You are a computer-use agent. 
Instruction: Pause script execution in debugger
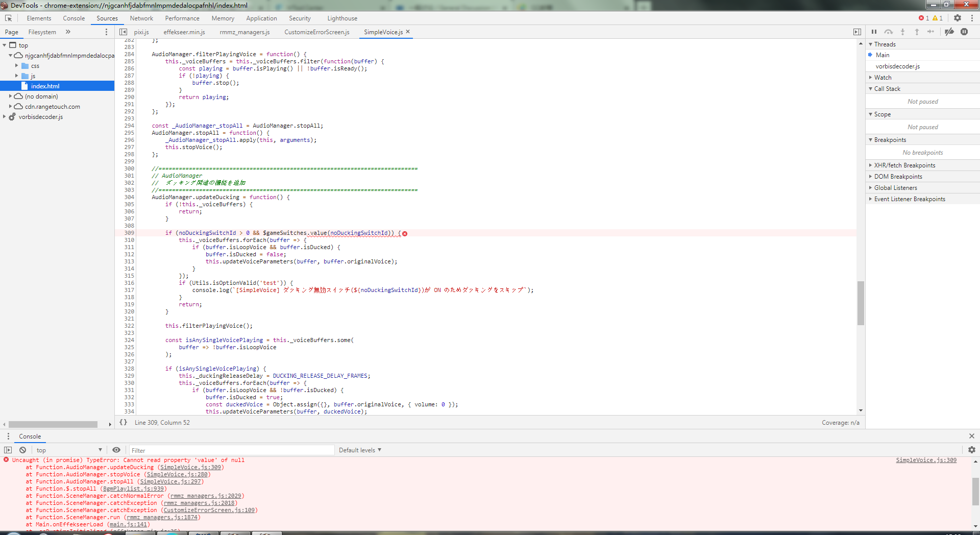point(874,32)
